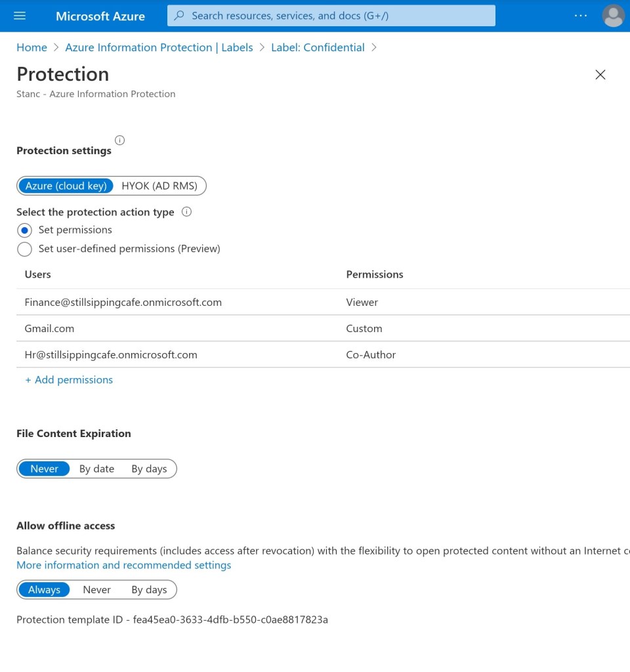Click the Viewer permission cell
Screen dimensions: 630x672
click(x=362, y=302)
